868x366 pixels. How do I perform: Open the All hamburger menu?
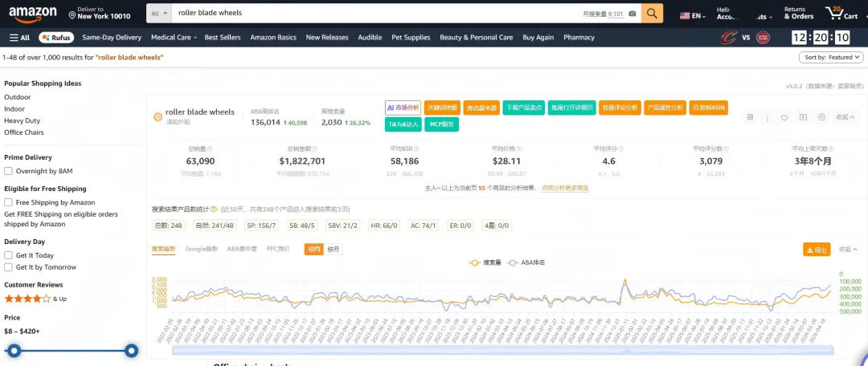point(20,38)
